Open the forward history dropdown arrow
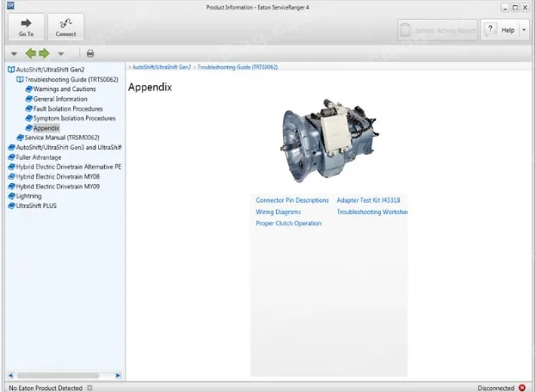 pyautogui.click(x=60, y=53)
